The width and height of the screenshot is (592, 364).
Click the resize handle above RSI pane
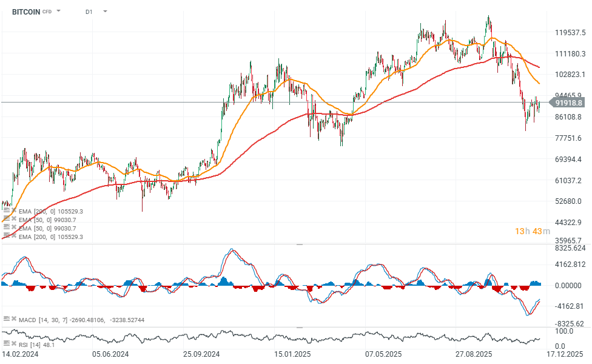click(298, 328)
